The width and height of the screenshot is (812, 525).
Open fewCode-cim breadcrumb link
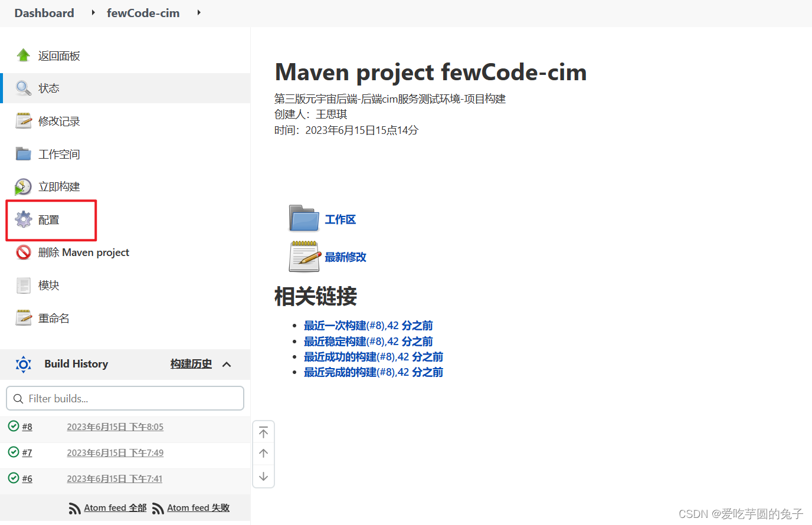(x=143, y=13)
